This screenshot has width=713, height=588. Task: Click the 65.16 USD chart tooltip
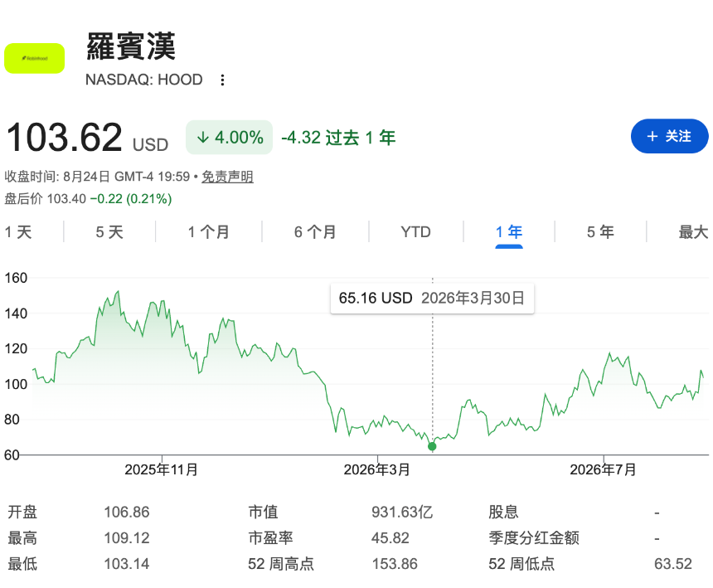coord(432,299)
